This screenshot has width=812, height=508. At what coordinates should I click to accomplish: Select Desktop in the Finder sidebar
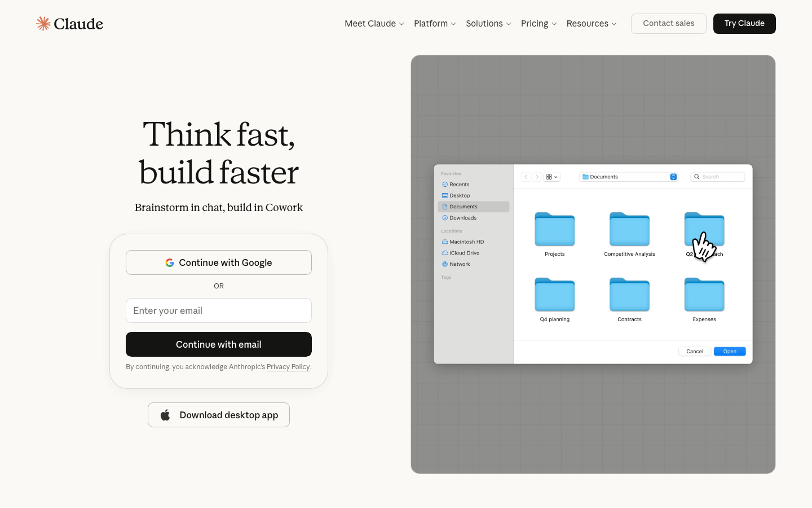(x=474, y=195)
